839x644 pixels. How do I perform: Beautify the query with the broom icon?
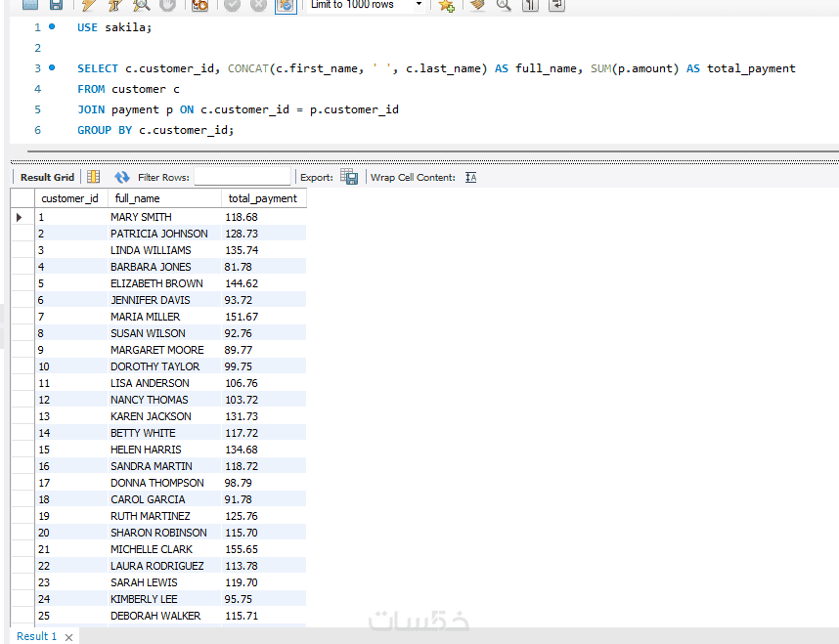click(477, 5)
